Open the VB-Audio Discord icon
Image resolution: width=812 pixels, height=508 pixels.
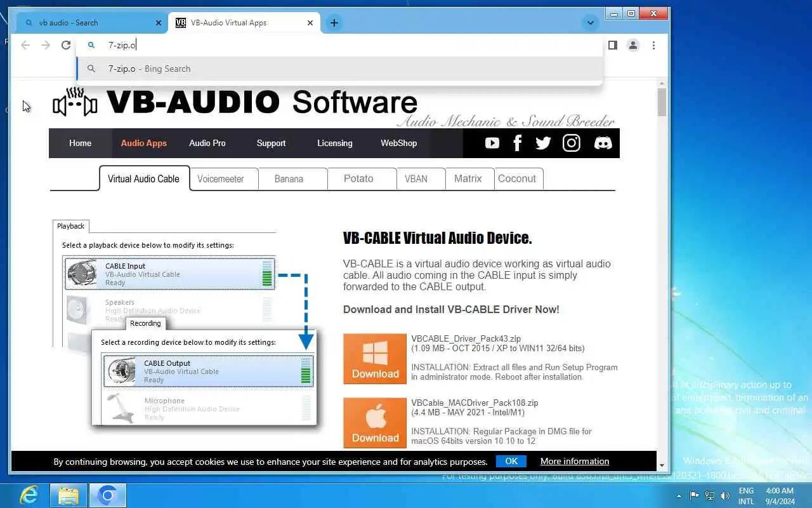603,143
